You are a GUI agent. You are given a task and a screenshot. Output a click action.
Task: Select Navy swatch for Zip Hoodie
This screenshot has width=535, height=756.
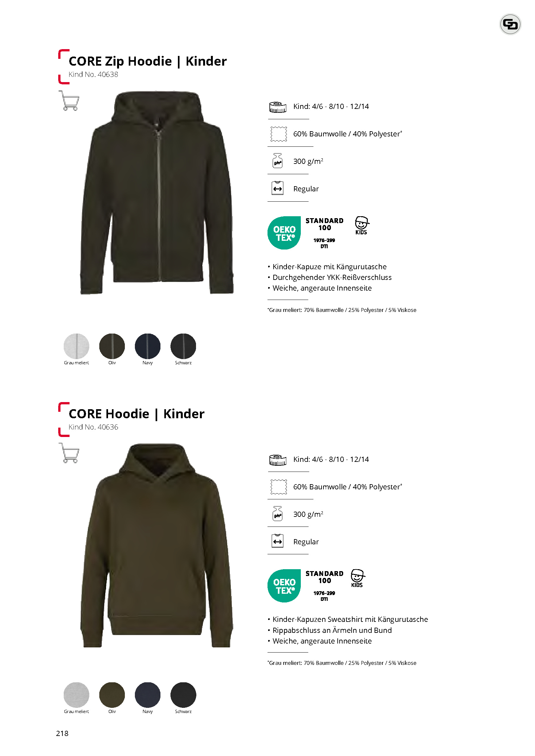pyautogui.click(x=147, y=346)
